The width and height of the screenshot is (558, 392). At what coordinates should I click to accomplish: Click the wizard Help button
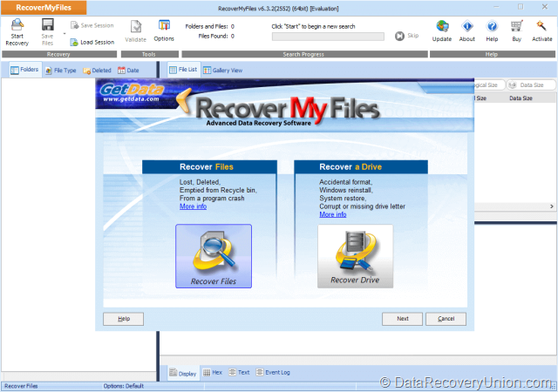click(x=124, y=319)
